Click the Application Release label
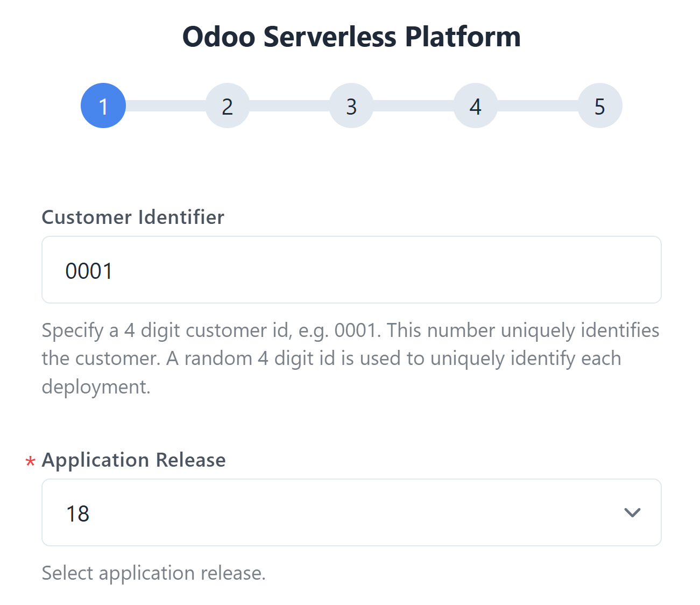Image resolution: width=700 pixels, height=605 pixels. [133, 460]
